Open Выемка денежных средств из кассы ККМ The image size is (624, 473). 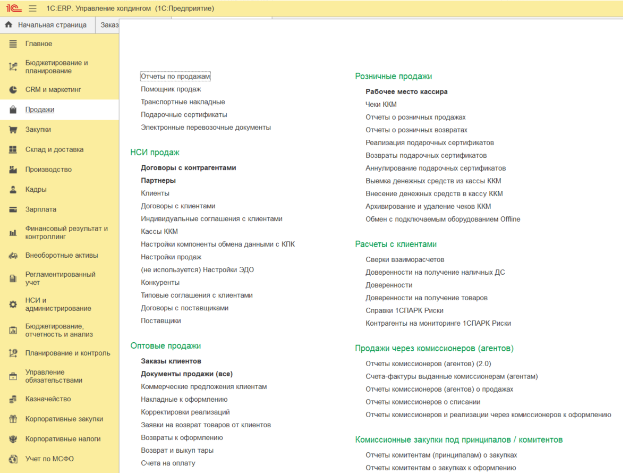(433, 181)
